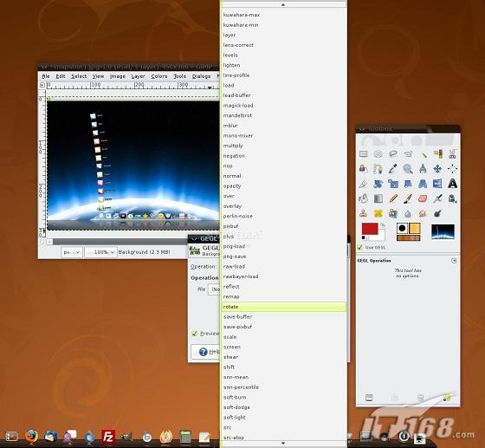Toggle the Preview checkbox in GEGL dialog
The width and height of the screenshot is (485, 448).
[x=194, y=334]
